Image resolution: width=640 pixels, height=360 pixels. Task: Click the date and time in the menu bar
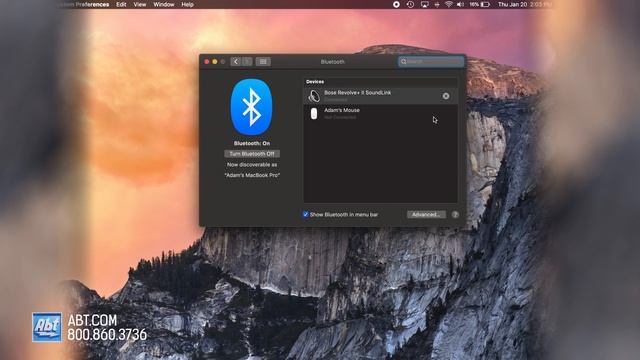(x=524, y=4)
